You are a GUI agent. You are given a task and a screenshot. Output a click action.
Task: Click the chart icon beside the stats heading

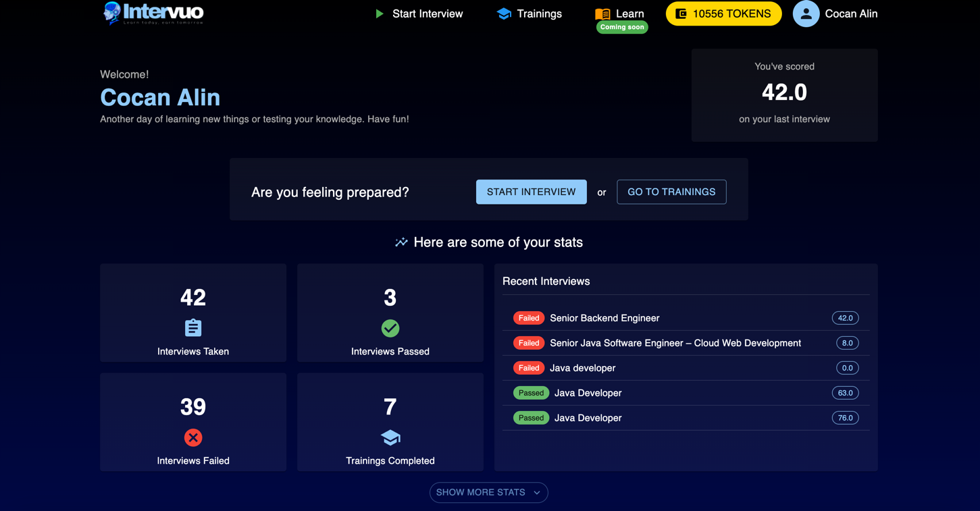(x=401, y=242)
